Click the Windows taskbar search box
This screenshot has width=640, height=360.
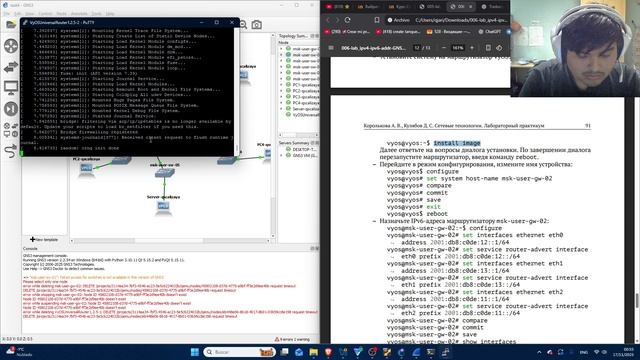[x=239, y=352]
